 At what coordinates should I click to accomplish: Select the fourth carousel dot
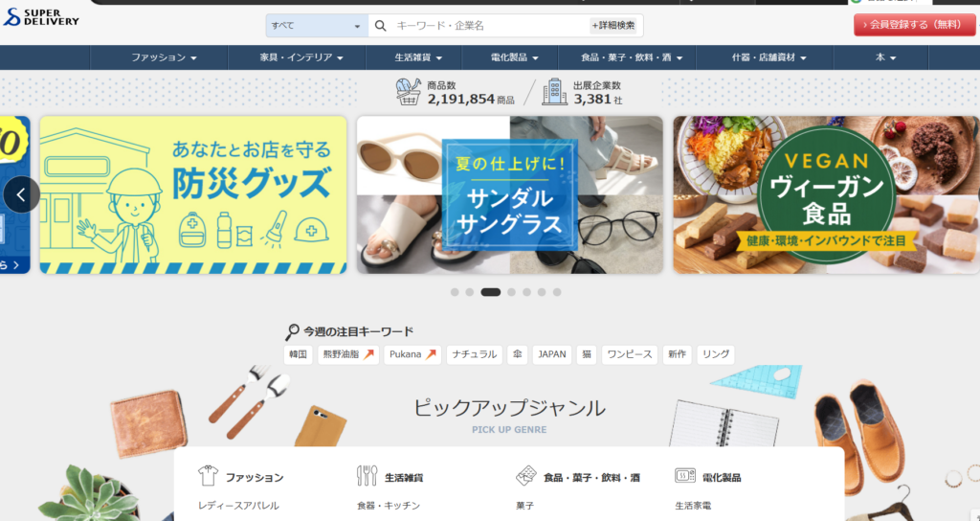click(511, 292)
